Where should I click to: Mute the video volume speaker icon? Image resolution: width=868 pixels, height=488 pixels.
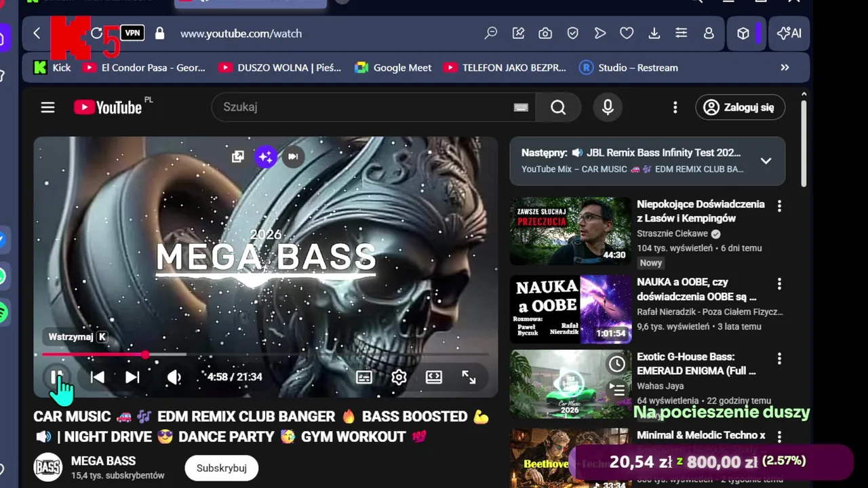(174, 378)
